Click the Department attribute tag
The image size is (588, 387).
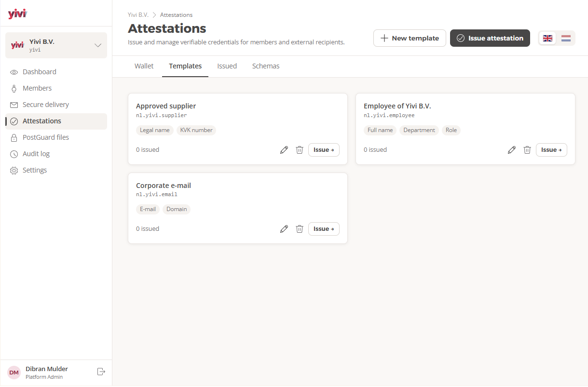pos(419,130)
